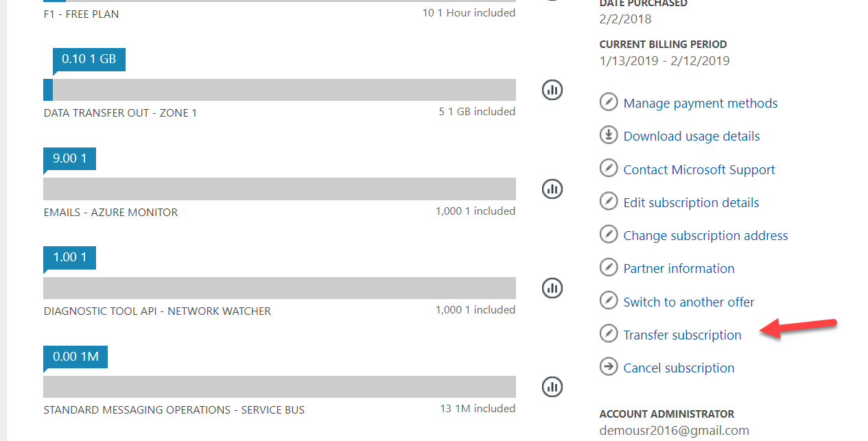Screen dimensions: 868x441
Task: Open Manage payment methods link
Action: tap(700, 104)
